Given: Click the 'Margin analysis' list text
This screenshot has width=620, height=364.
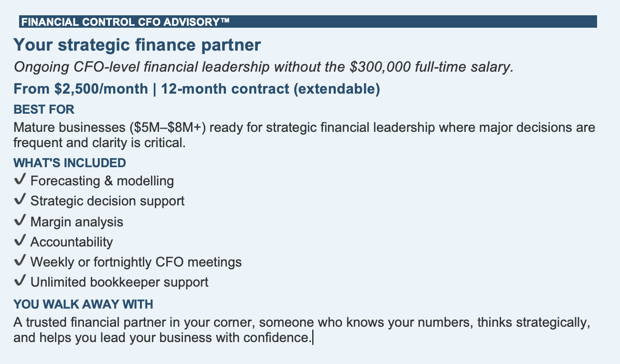Looking at the screenshot, I should (x=77, y=222).
